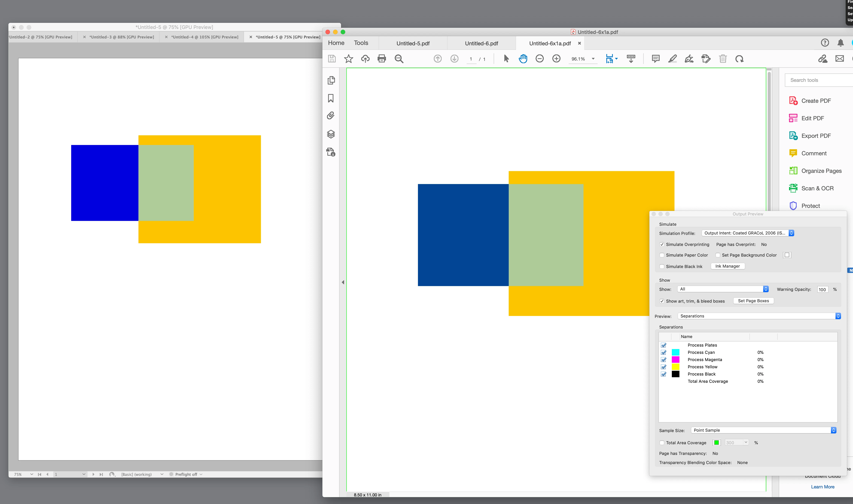Click the Ink Manager button
853x504 pixels.
[x=727, y=266]
